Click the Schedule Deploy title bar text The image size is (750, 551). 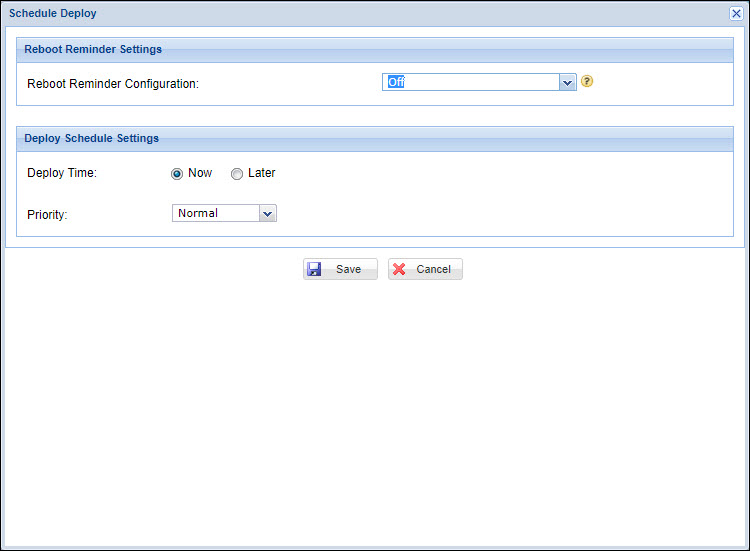[x=53, y=13]
